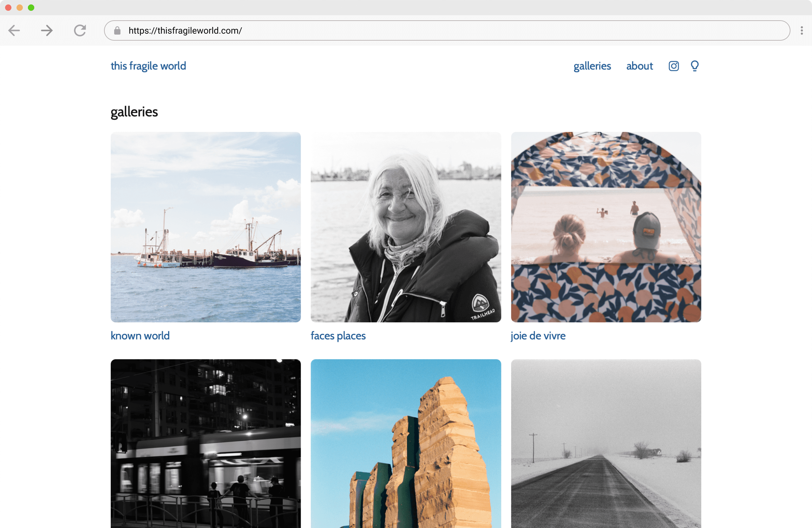Click the floral beach tent thumbnail
812x528 pixels.
coord(606,227)
